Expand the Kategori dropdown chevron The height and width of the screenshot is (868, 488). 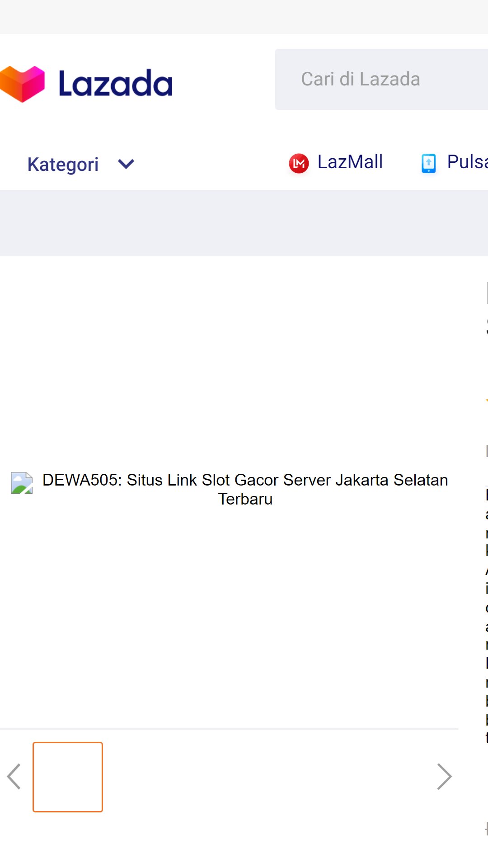point(126,164)
